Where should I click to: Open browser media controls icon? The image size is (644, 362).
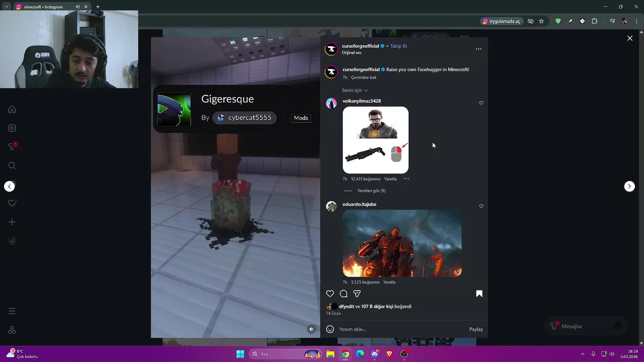tap(612, 21)
